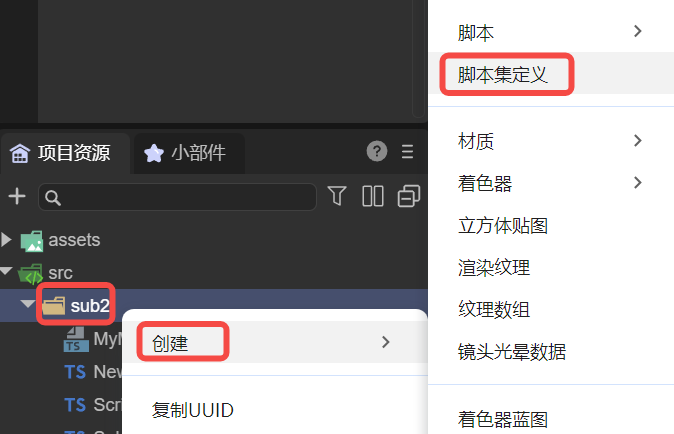The height and width of the screenshot is (434, 674).
Task: Click the plus icon to add asset
Action: [17, 196]
